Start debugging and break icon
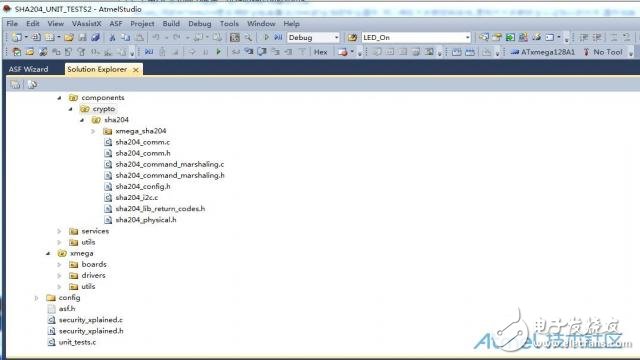The height and width of the screenshot is (360, 640). tap(278, 38)
